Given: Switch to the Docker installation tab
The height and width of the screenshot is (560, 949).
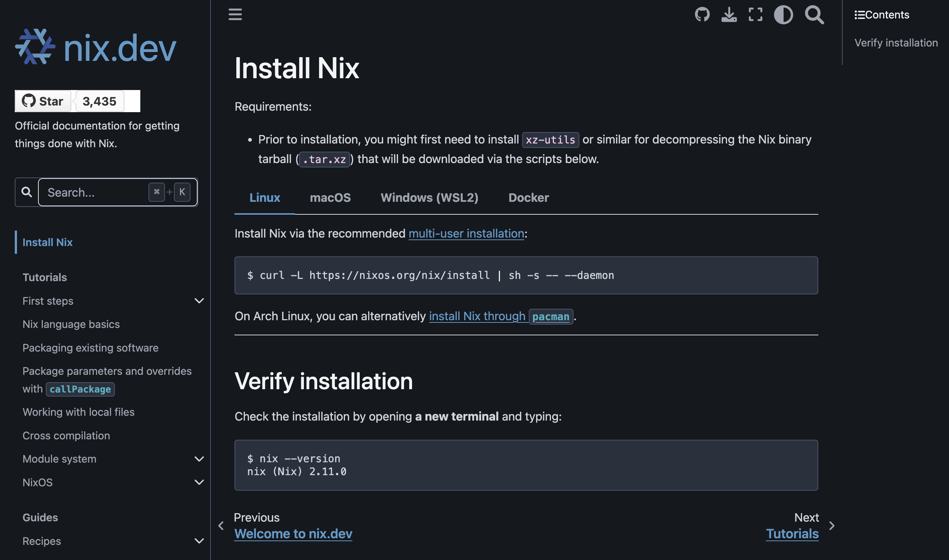Looking at the screenshot, I should (528, 197).
